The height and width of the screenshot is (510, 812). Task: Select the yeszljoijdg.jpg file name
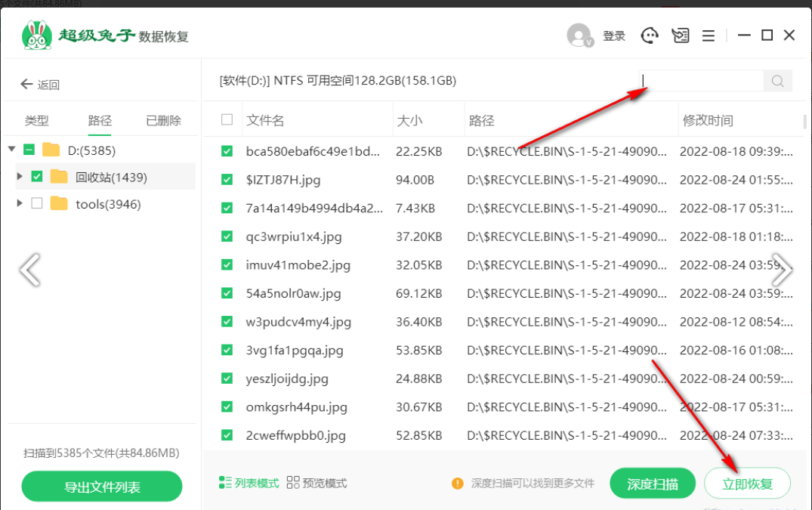point(287,379)
